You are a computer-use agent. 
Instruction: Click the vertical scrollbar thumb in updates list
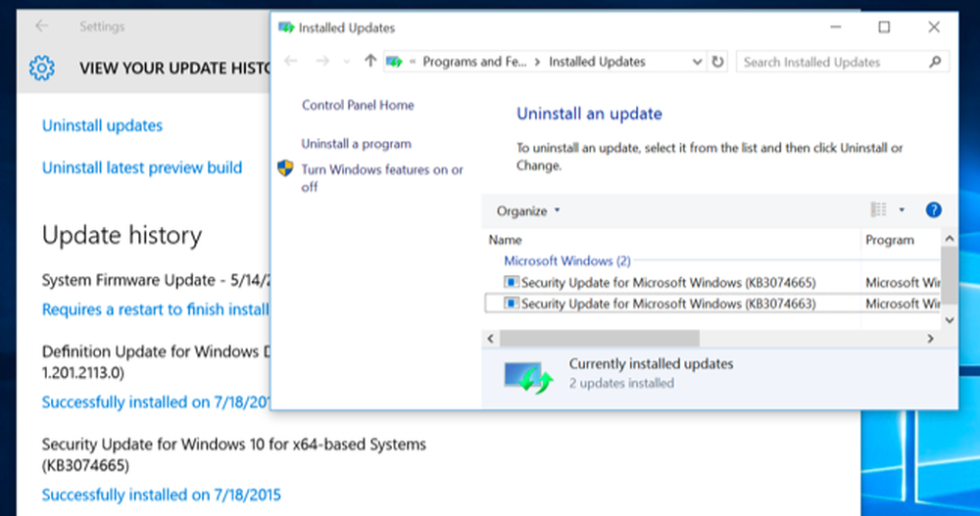pyautogui.click(x=949, y=275)
